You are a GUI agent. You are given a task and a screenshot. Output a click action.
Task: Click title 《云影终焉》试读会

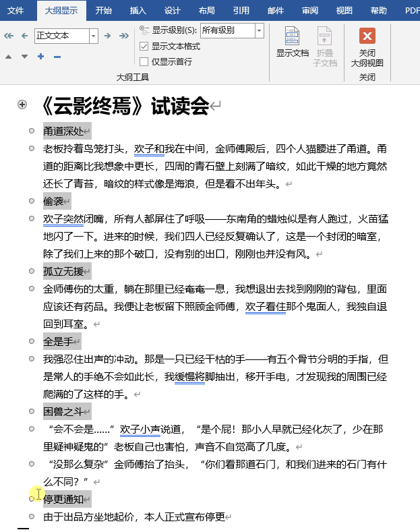tap(126, 106)
